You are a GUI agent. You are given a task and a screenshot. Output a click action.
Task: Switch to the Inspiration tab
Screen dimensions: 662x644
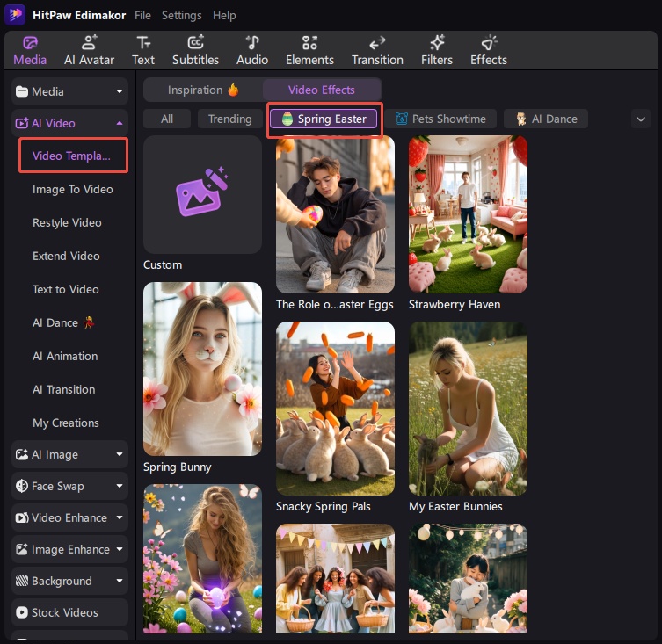[x=203, y=90]
